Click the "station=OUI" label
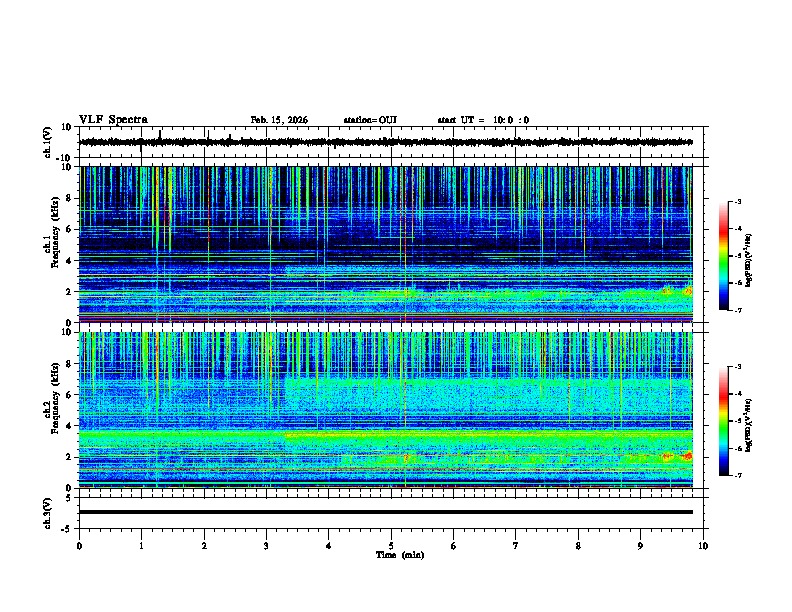Screen dimensions: 792x612 [370, 120]
